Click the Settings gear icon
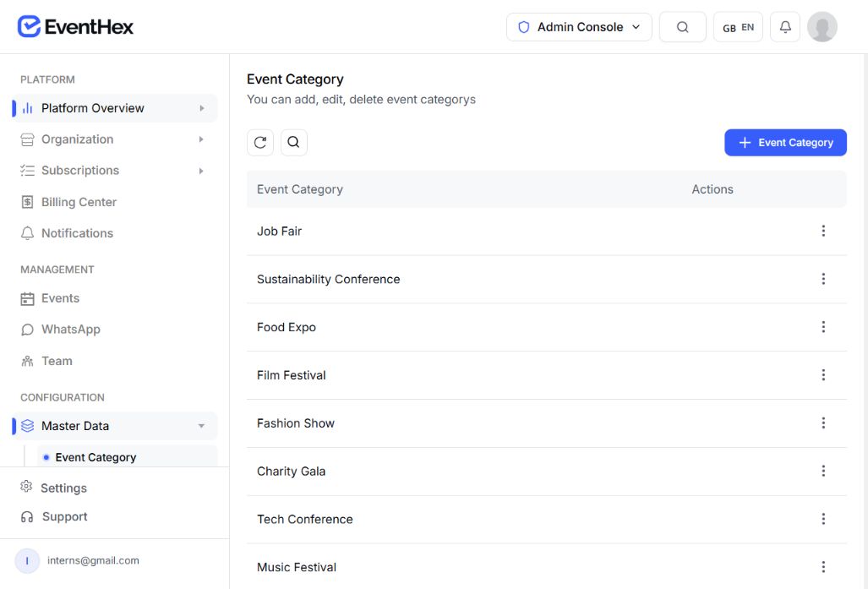The width and height of the screenshot is (868, 589). [x=26, y=487]
